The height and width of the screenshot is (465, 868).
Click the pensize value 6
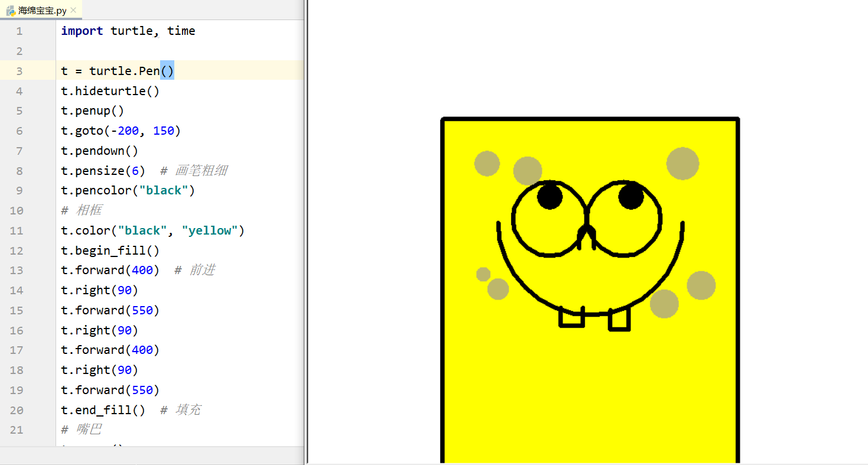tap(135, 171)
